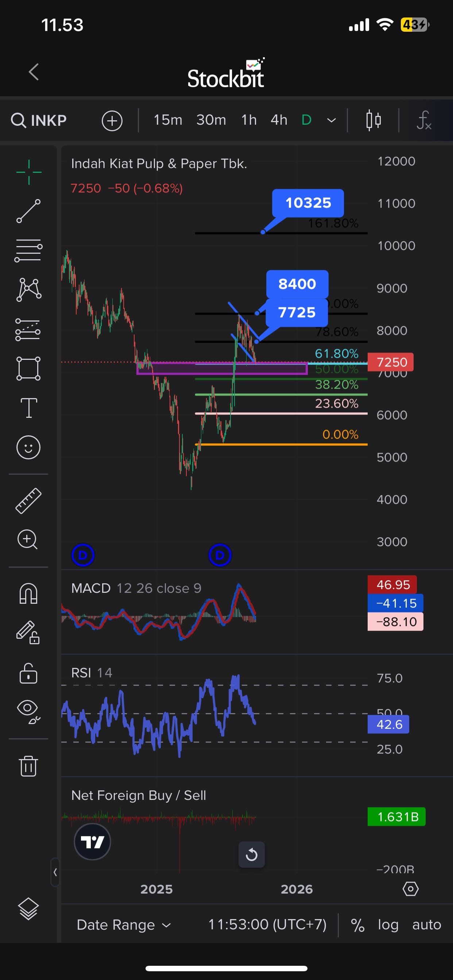The height and width of the screenshot is (980, 453).
Task: Toggle stay in drawing mode
Action: point(28,632)
